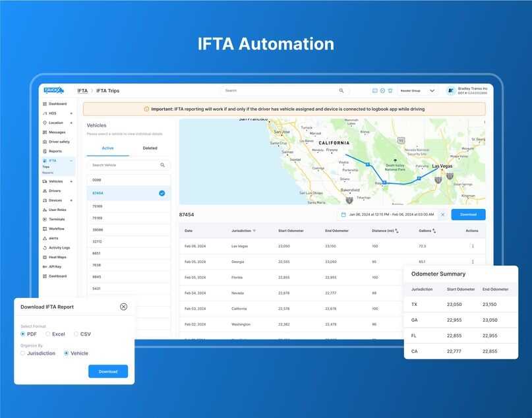Select the Excel format radio button
Viewport: 532px width, 418px height.
coord(48,334)
